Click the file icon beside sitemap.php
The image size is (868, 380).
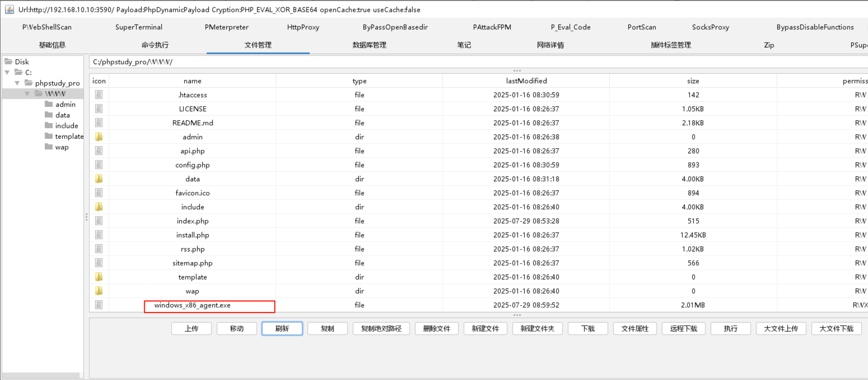click(x=99, y=263)
